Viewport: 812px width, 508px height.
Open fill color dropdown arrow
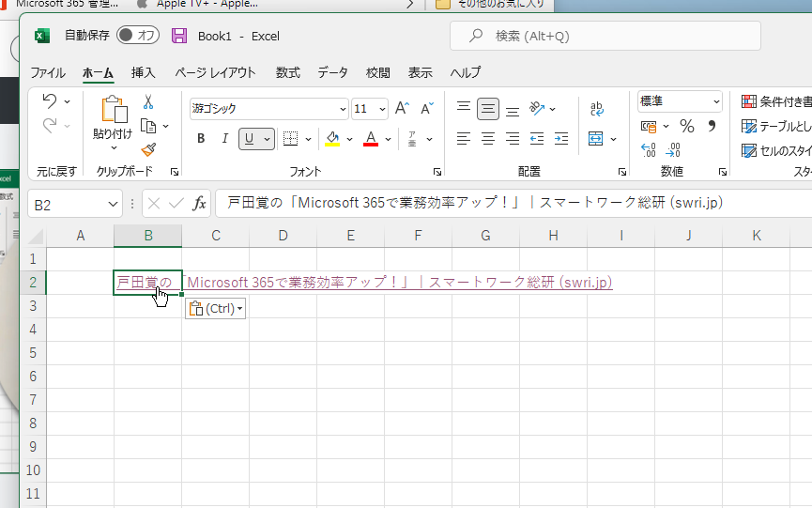click(x=349, y=139)
